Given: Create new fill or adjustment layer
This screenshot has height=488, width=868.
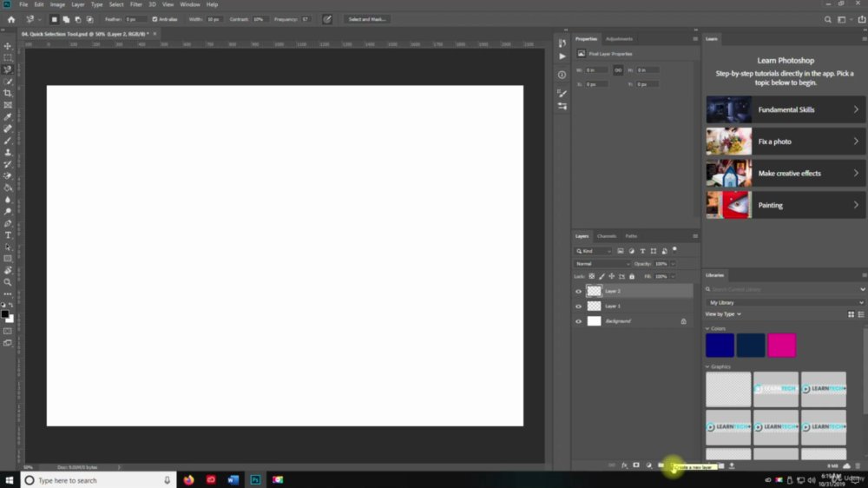Looking at the screenshot, I should click(x=648, y=465).
